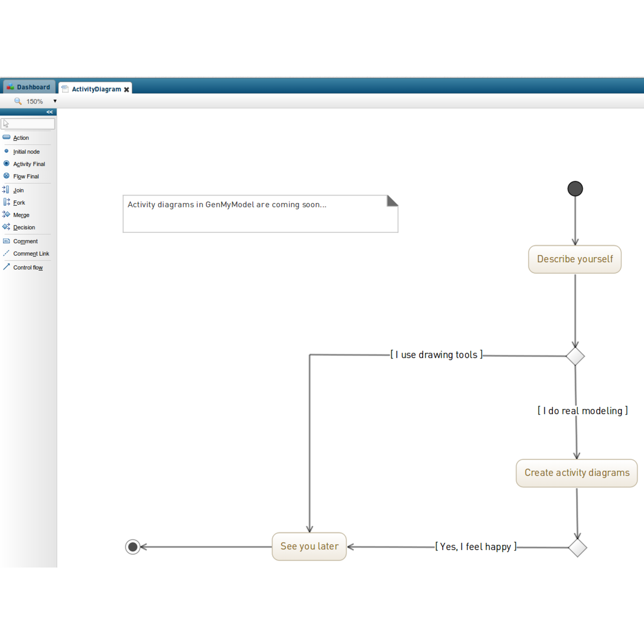Choose the Activity Final tool

tap(29, 164)
